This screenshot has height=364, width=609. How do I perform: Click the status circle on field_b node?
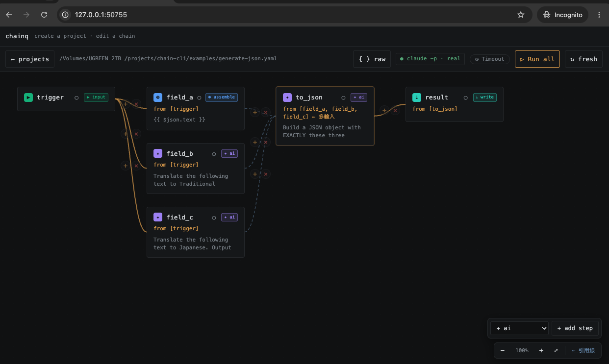(214, 154)
